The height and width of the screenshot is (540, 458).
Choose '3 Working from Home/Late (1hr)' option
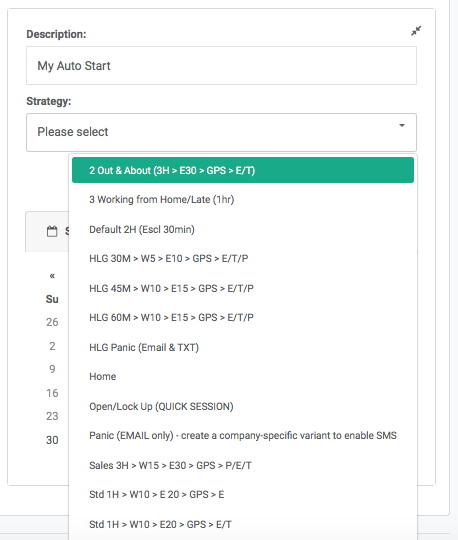[243, 199]
